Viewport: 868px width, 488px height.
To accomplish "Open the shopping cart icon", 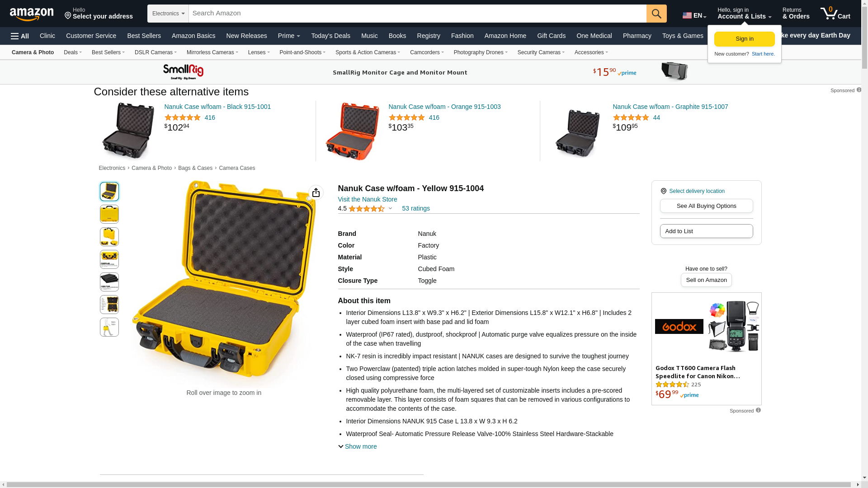I will point(835,14).
